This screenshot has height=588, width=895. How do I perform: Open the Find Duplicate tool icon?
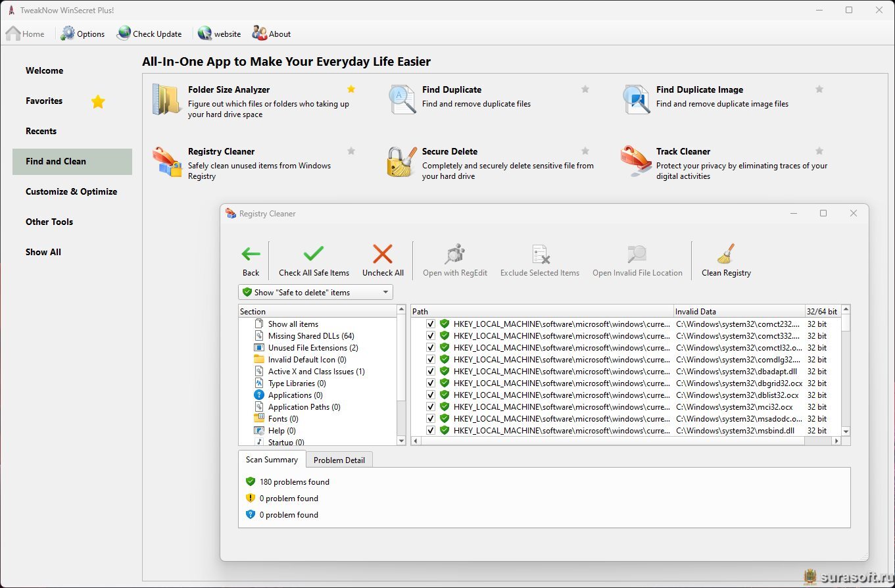tap(402, 100)
